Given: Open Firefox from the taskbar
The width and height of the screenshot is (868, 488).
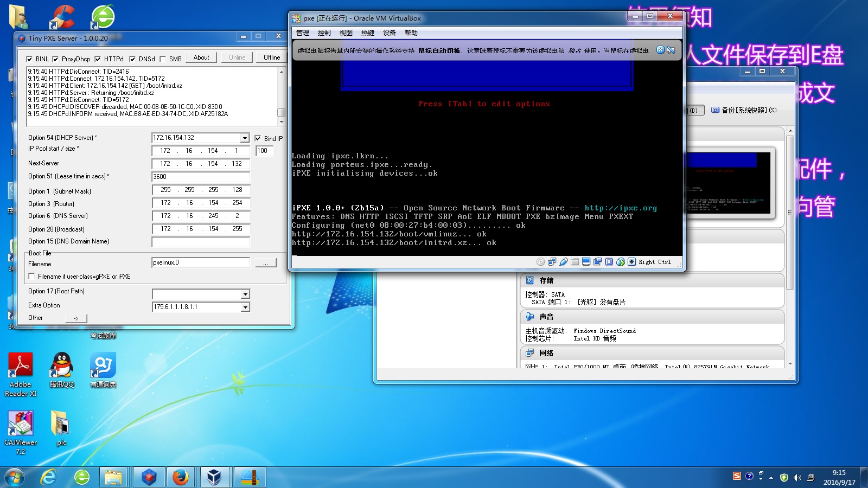Looking at the screenshot, I should pyautogui.click(x=181, y=477).
